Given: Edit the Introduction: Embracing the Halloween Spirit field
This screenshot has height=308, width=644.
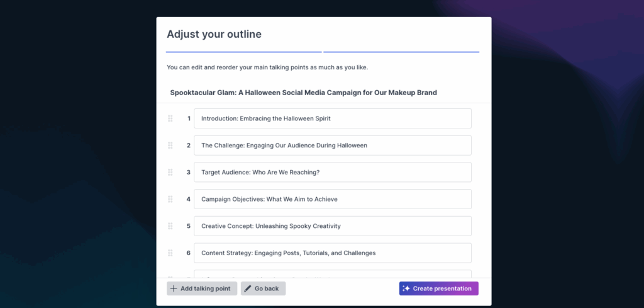Looking at the screenshot, I should coord(332,118).
